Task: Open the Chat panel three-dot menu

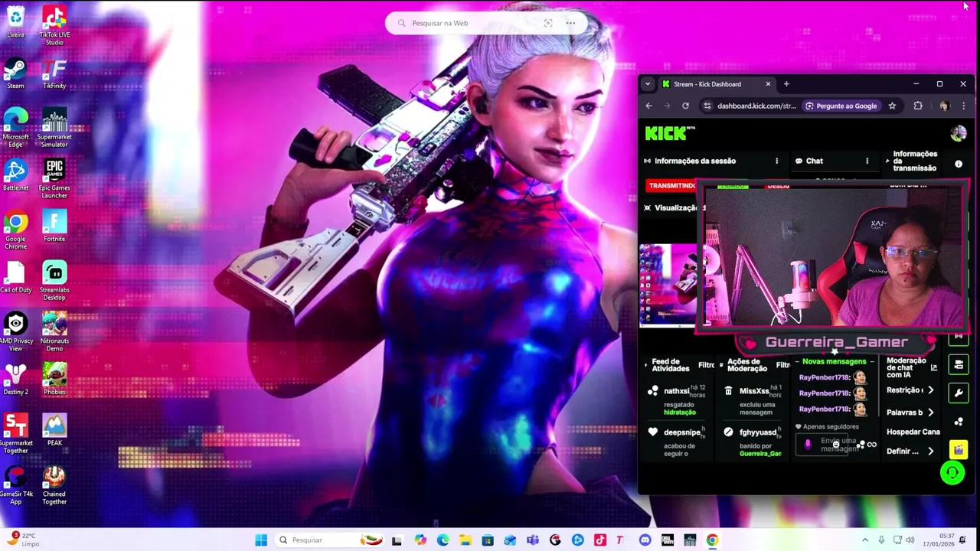Action: point(867,161)
